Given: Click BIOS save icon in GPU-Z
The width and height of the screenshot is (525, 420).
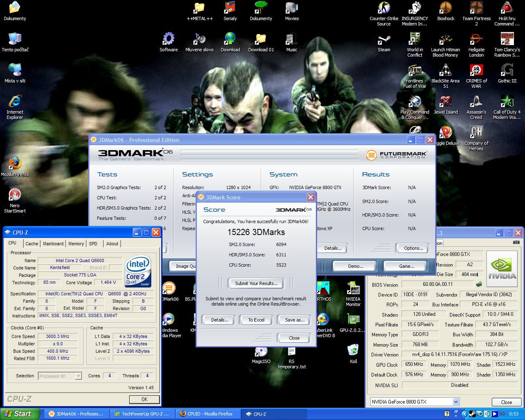Looking at the screenshot, I should [x=479, y=284].
